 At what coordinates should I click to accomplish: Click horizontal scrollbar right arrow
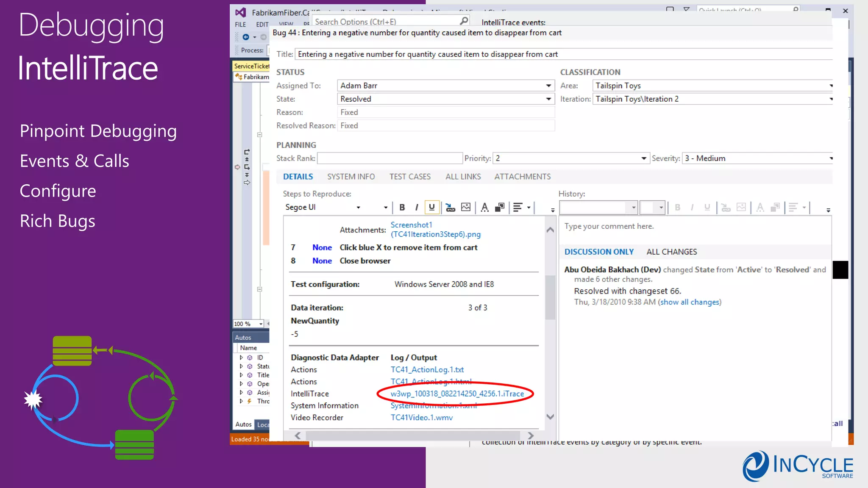[531, 435]
